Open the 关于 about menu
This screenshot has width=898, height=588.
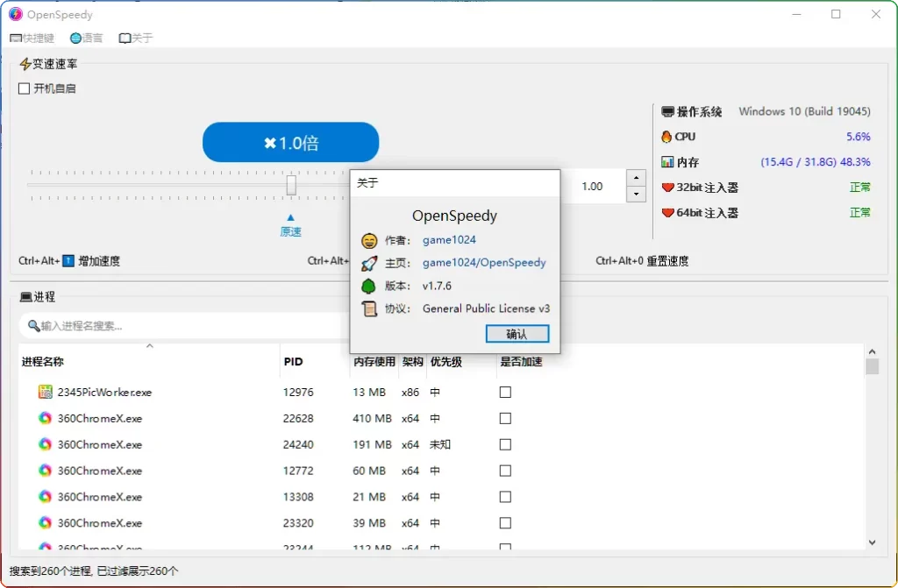[x=136, y=39]
